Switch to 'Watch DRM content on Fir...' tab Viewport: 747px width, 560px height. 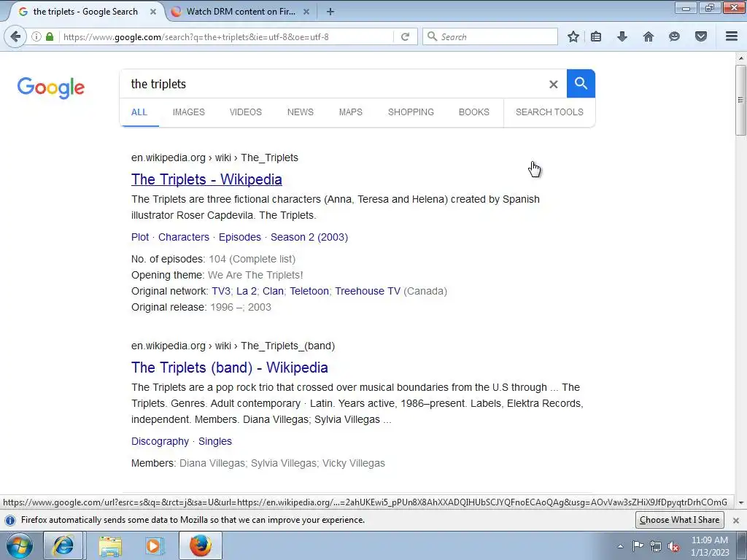(241, 12)
